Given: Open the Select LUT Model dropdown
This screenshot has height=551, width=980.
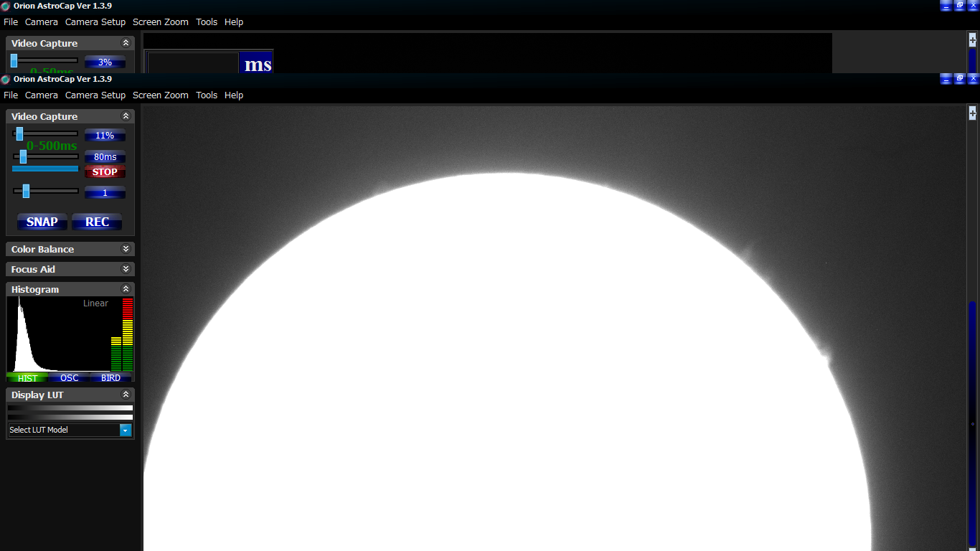Looking at the screenshot, I should pos(126,430).
